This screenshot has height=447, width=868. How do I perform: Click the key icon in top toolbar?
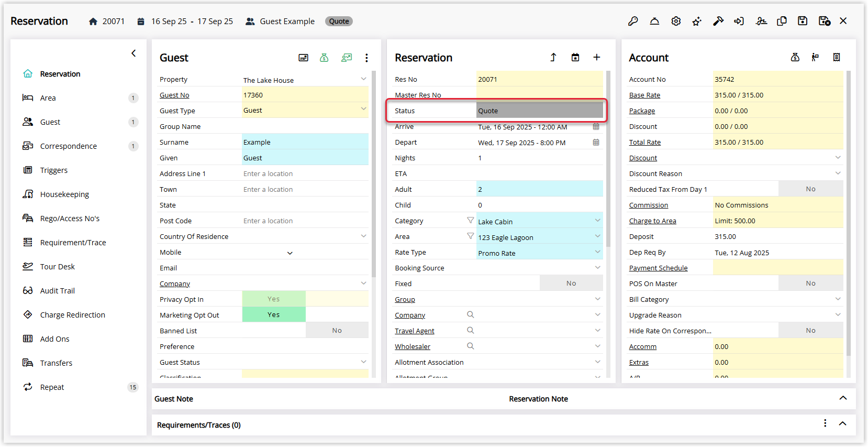click(x=633, y=21)
